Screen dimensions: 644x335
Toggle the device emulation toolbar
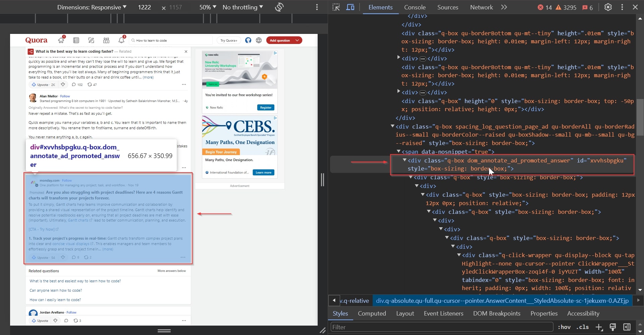(x=350, y=7)
